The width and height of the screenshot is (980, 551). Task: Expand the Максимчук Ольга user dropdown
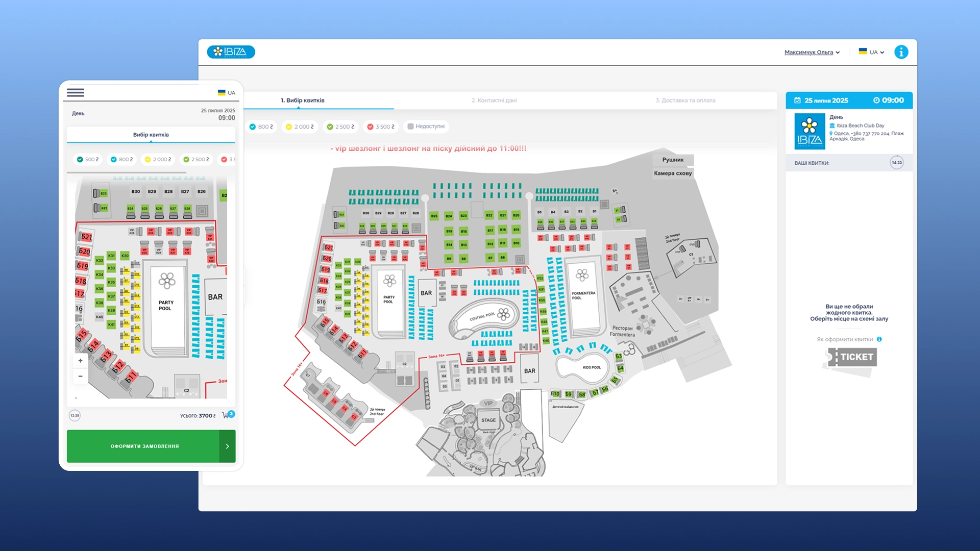coord(812,52)
